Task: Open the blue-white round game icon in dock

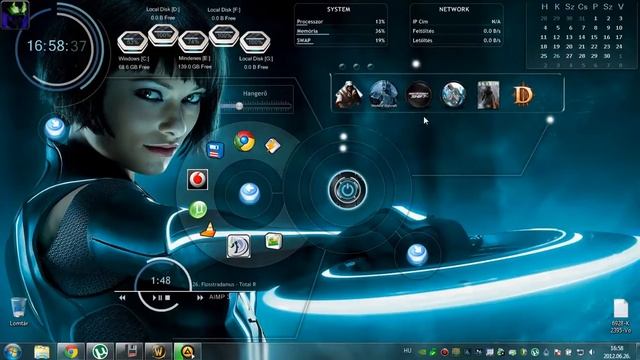Action: click(x=453, y=95)
